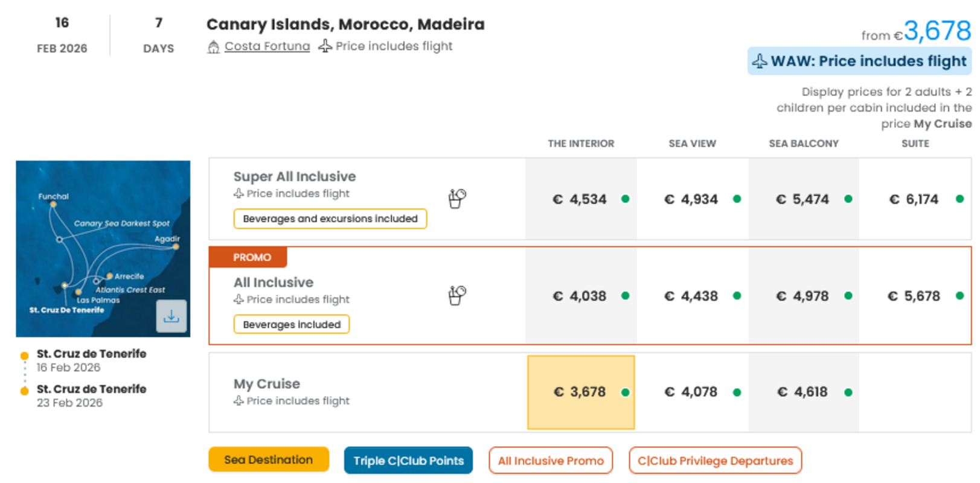Click the C|Club Privilege Departures tag

tap(715, 461)
